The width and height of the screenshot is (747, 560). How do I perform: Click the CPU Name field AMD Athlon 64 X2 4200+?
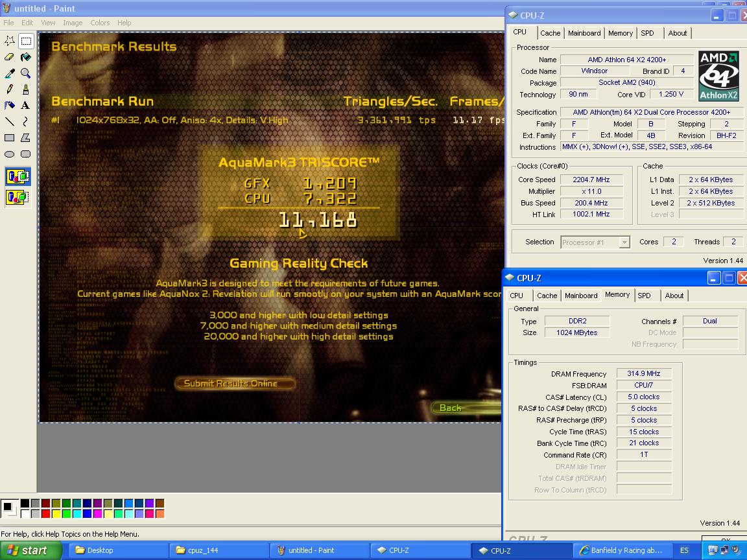tap(627, 60)
